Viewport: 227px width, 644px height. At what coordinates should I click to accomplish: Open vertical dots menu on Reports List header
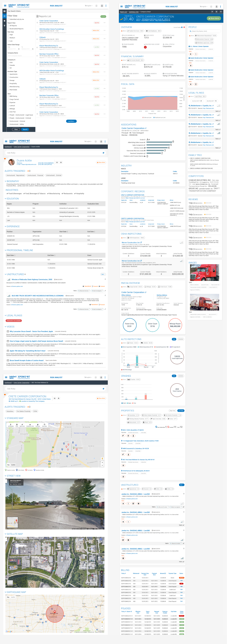(106, 6)
